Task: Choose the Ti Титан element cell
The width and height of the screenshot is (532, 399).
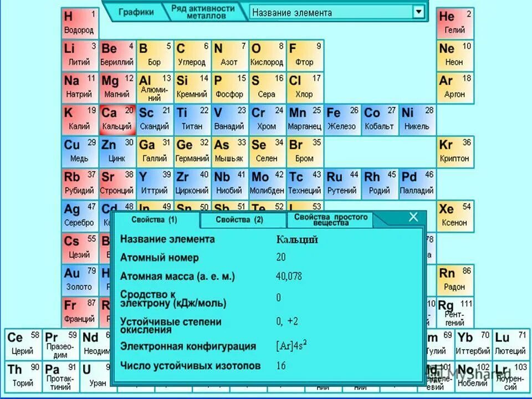Action: 192,120
